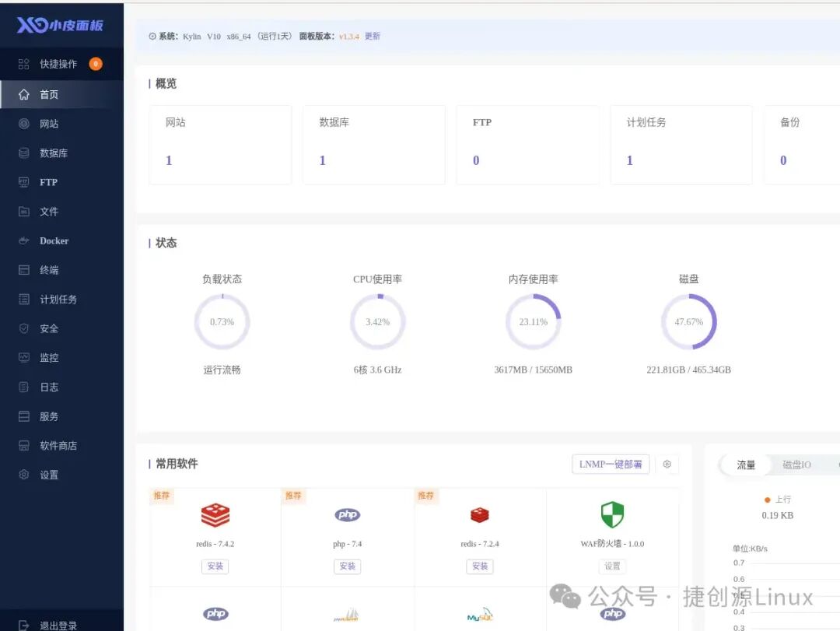Click the 终端 terminal icon in sidebar

coord(24,270)
